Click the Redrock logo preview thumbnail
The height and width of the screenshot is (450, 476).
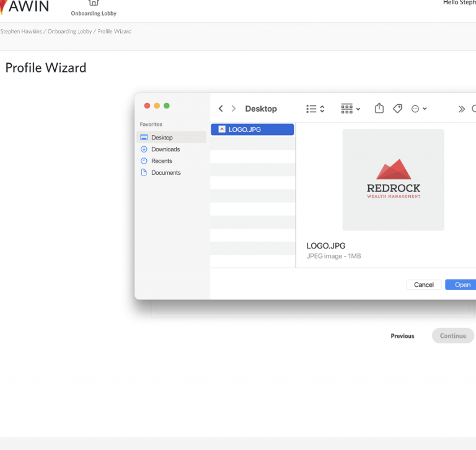tap(393, 180)
